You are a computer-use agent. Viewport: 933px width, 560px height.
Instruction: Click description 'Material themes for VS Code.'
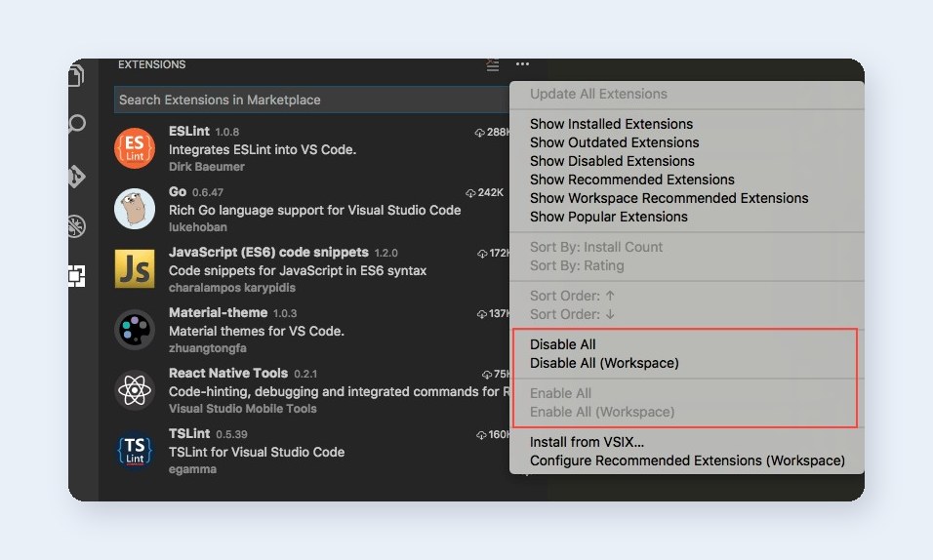pyautogui.click(x=257, y=331)
